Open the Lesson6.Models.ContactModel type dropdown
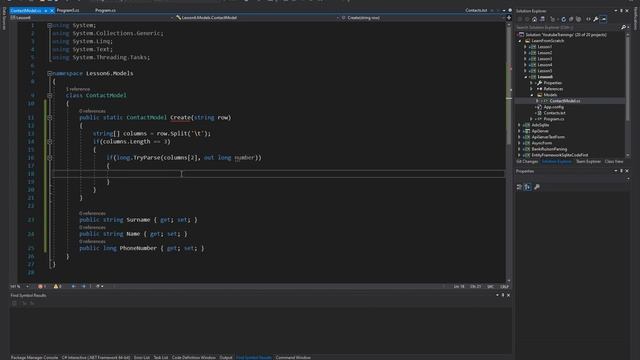Screen dimensions: 640x360 pos(257,18)
